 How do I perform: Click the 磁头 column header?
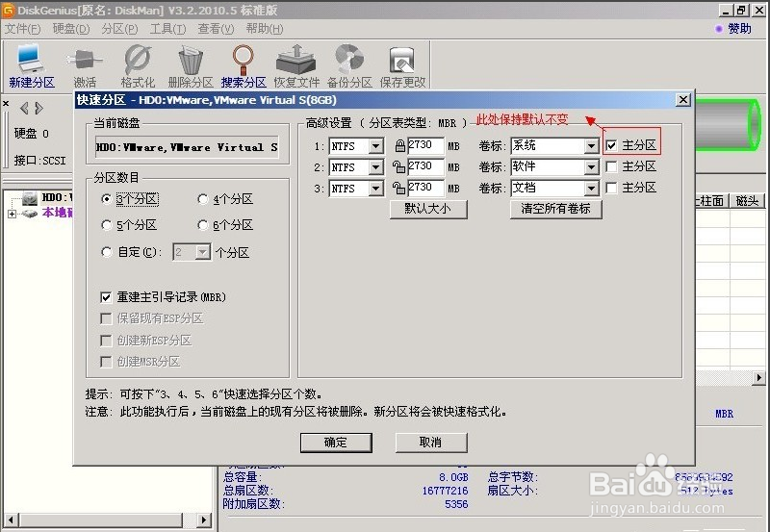(747, 201)
